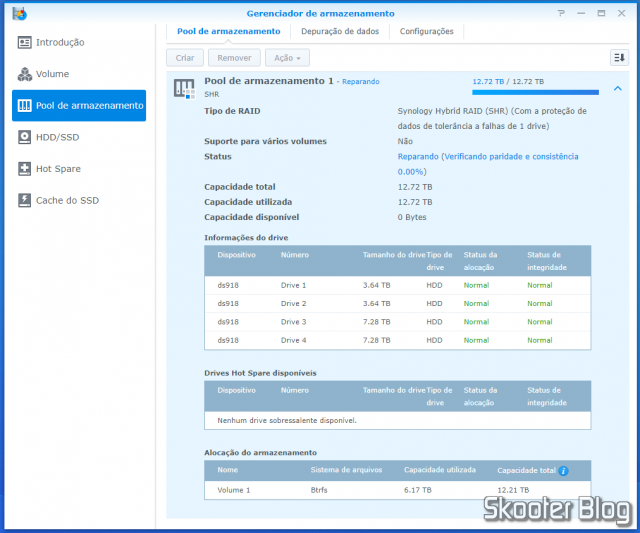Open the Cache do SSD icon

click(24, 200)
